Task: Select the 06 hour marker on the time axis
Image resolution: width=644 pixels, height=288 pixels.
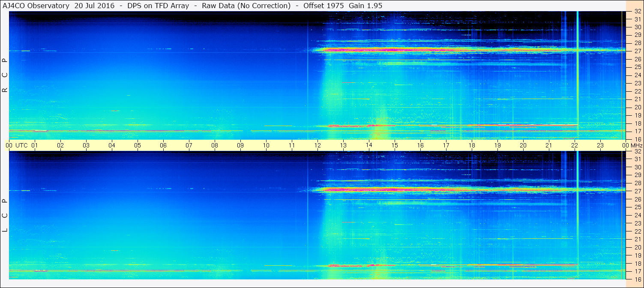Action: [x=163, y=145]
